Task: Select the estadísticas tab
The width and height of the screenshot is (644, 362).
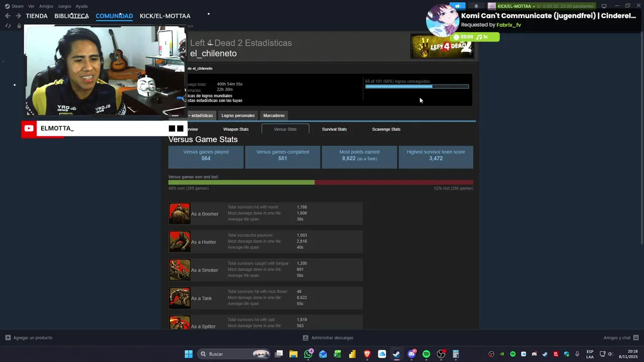Action: [x=201, y=116]
